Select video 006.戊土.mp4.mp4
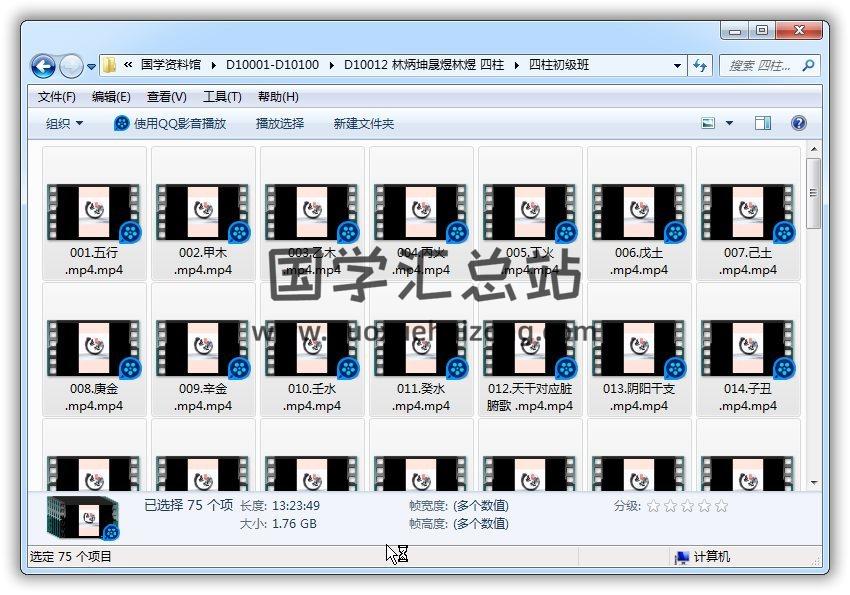 (639, 214)
